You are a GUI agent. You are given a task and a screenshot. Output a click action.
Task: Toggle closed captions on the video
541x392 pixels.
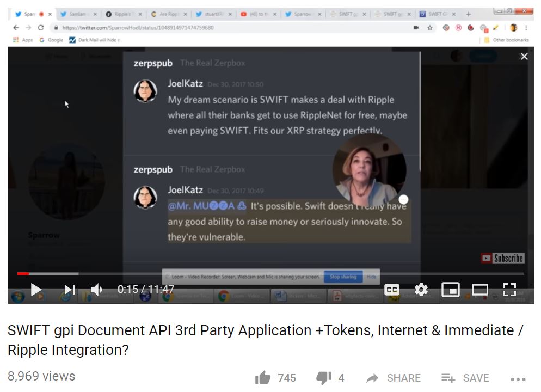click(391, 290)
